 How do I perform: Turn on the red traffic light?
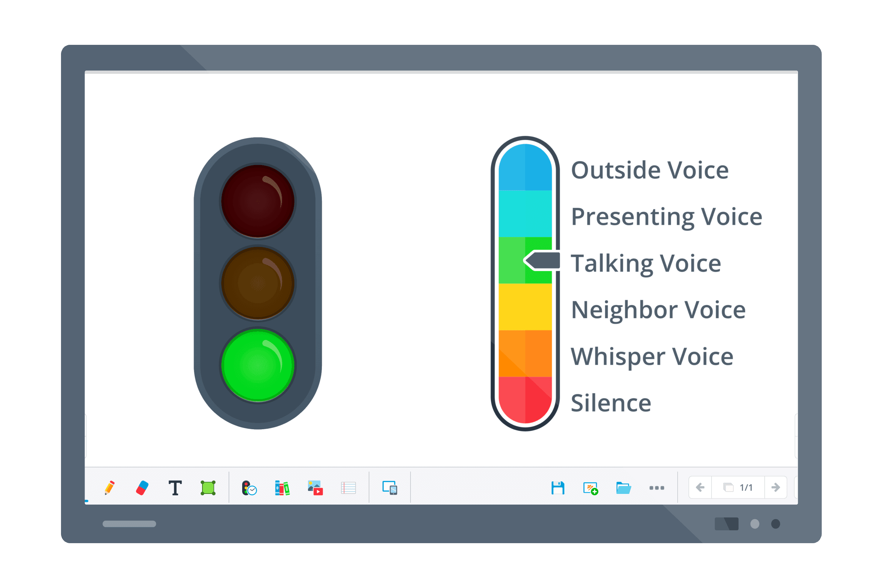258,201
